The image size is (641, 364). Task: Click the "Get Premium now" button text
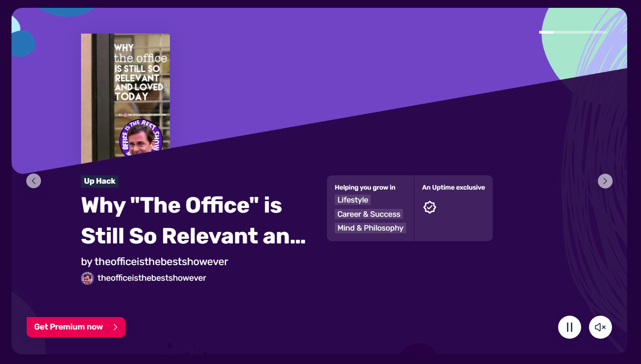tap(69, 327)
